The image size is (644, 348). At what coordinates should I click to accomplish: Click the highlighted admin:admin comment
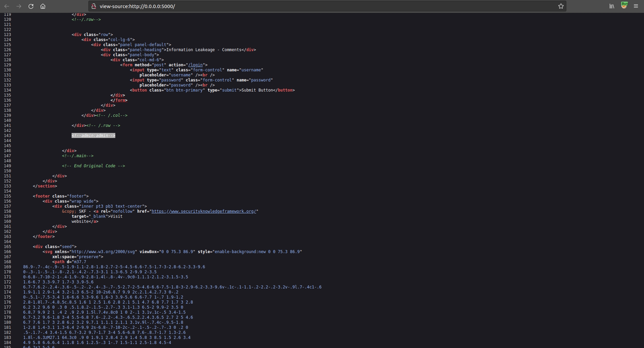tap(93, 136)
